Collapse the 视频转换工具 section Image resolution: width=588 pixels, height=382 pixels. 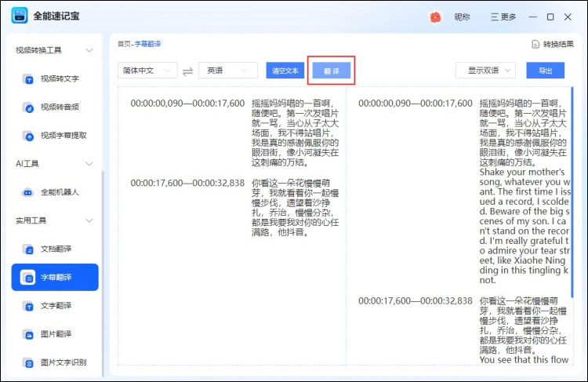(89, 50)
